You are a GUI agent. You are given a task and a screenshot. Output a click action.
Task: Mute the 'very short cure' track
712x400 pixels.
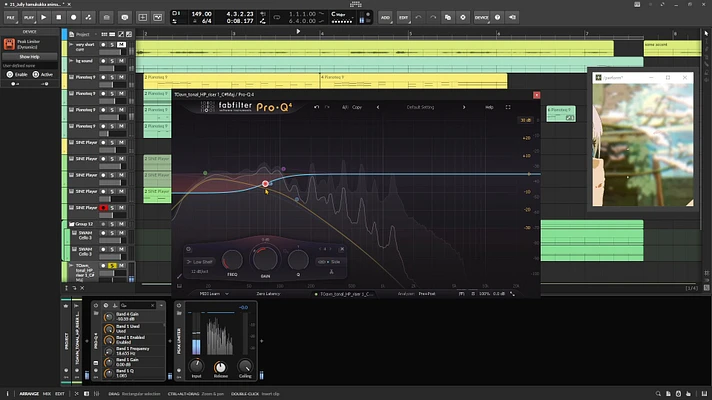[x=121, y=44]
